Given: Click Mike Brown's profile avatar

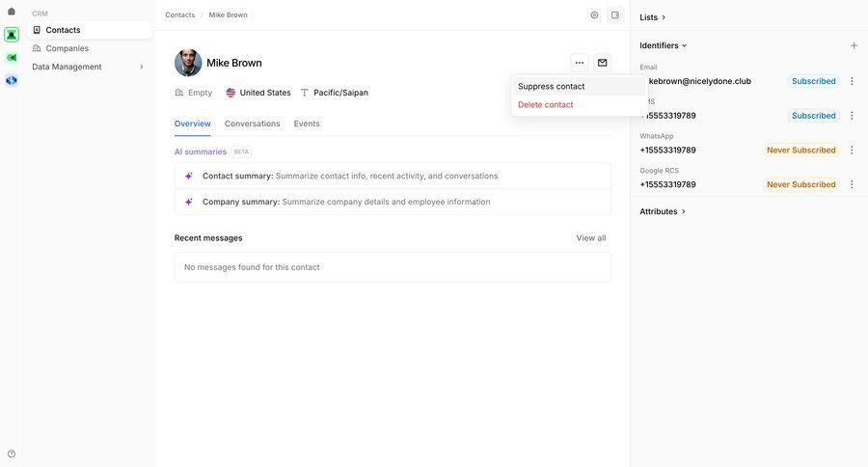Looking at the screenshot, I should pyautogui.click(x=188, y=63).
